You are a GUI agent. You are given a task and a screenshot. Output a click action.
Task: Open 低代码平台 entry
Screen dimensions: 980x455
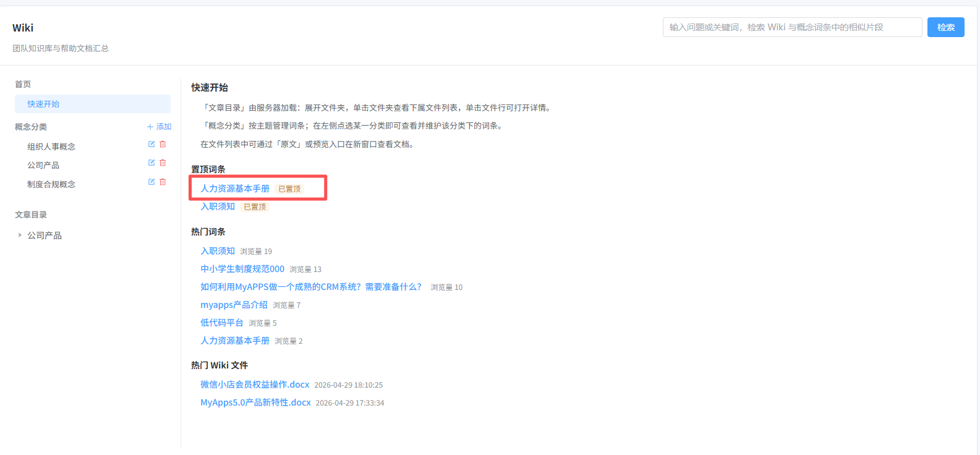pyautogui.click(x=222, y=323)
